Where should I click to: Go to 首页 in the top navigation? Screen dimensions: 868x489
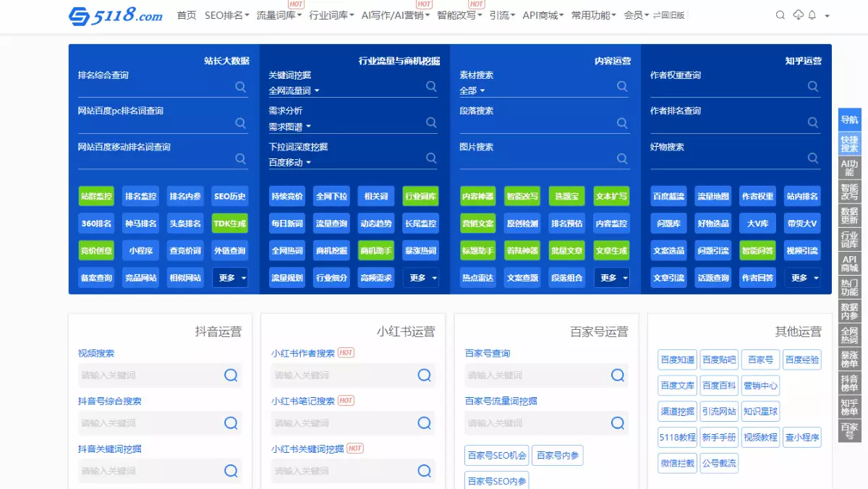click(187, 15)
